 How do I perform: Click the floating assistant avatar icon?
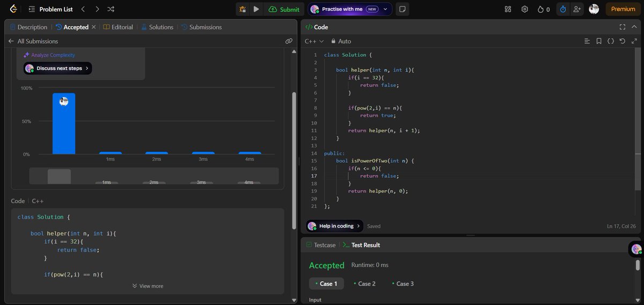point(636,249)
